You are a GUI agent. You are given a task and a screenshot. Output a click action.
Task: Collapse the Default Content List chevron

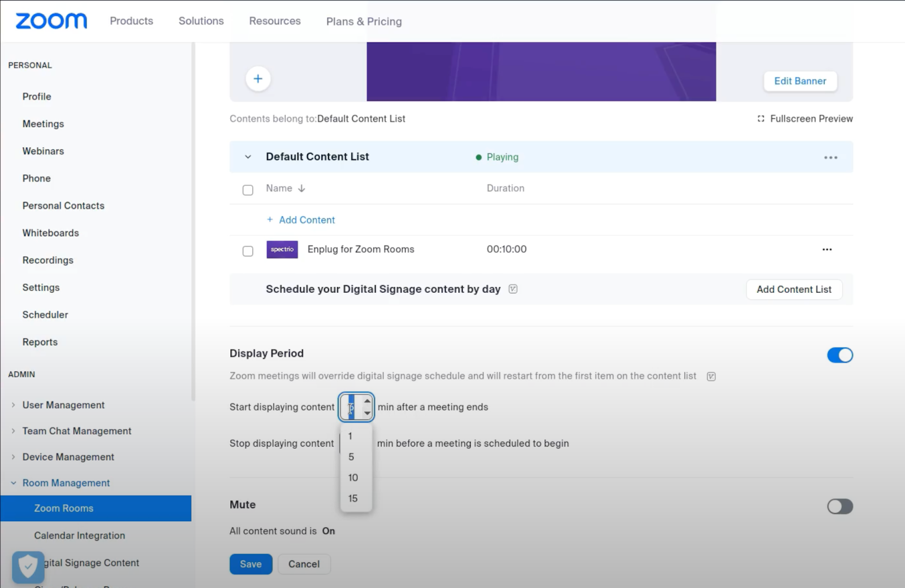pos(248,157)
